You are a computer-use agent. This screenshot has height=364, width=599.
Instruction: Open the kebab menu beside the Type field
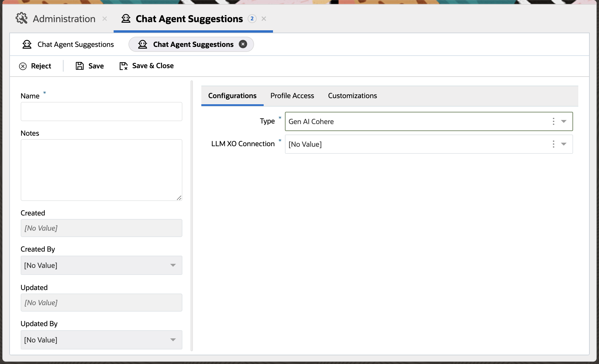(x=553, y=121)
